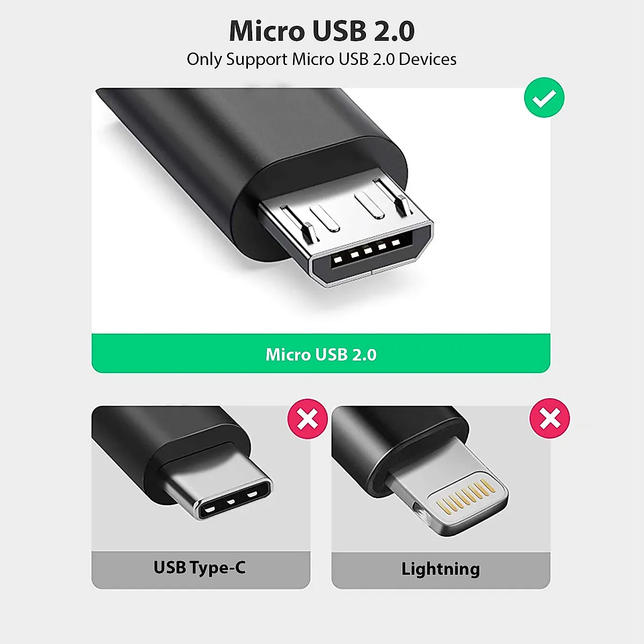Open the USB Type-C thumbnail image
The width and height of the screenshot is (644, 644).
tap(201, 479)
